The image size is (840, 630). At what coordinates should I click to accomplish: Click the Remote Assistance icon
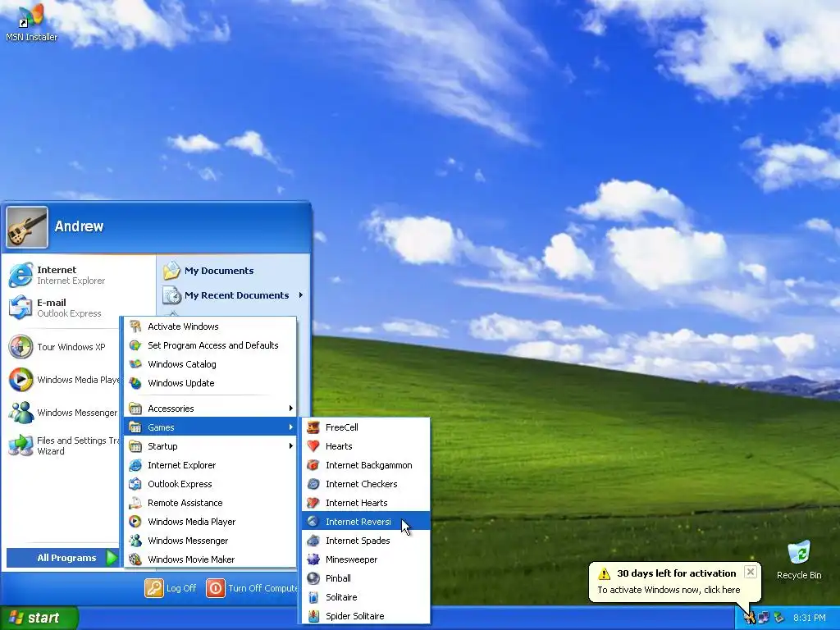point(135,503)
